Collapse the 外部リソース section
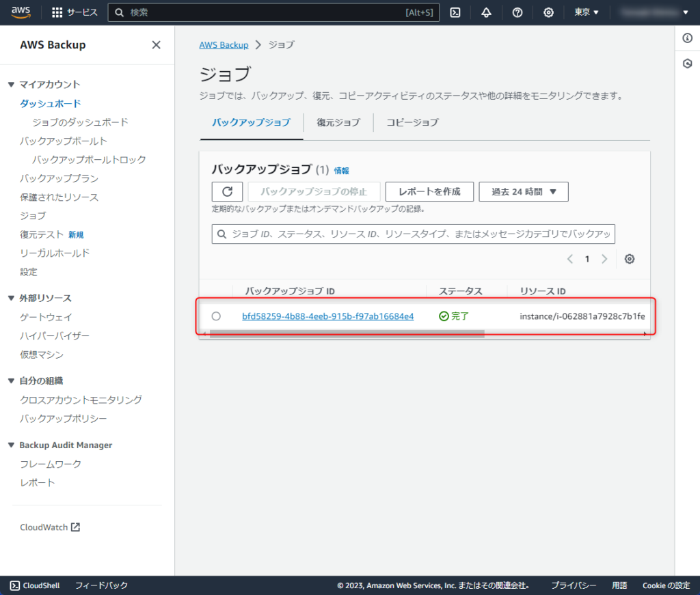Image resolution: width=700 pixels, height=595 pixels. point(11,298)
